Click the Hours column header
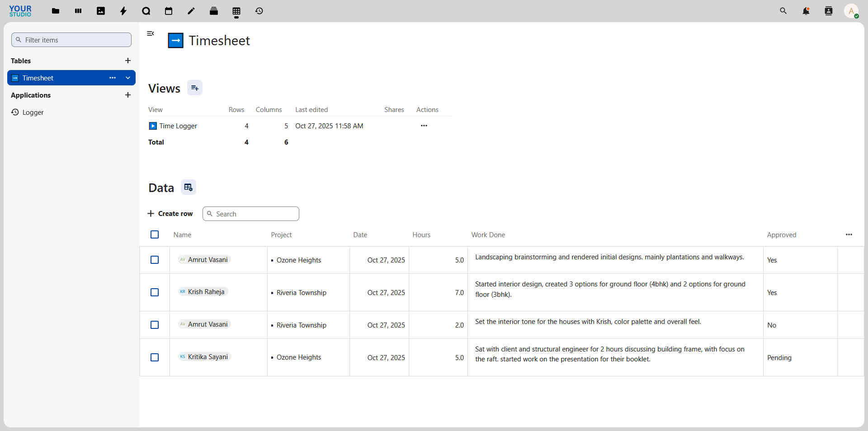 point(421,235)
